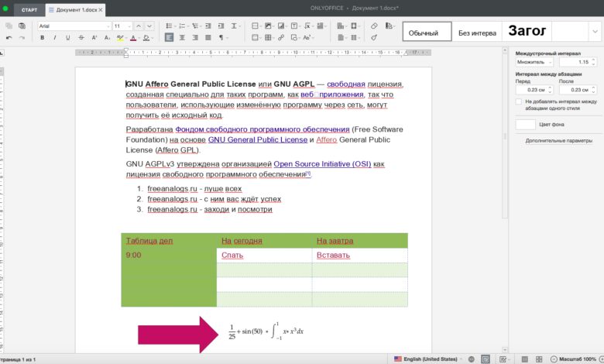Open the 'Множитель' line spacing dropdown
This screenshot has width=604, height=364.
(534, 62)
